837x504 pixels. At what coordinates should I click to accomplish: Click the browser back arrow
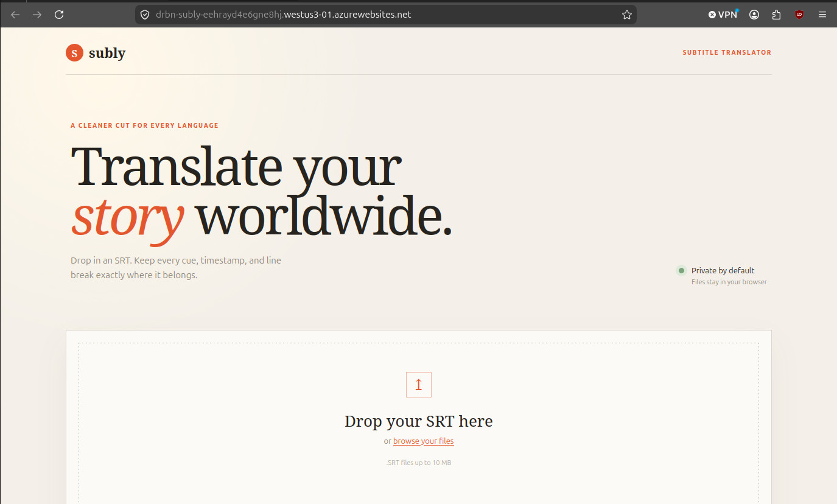(15, 15)
